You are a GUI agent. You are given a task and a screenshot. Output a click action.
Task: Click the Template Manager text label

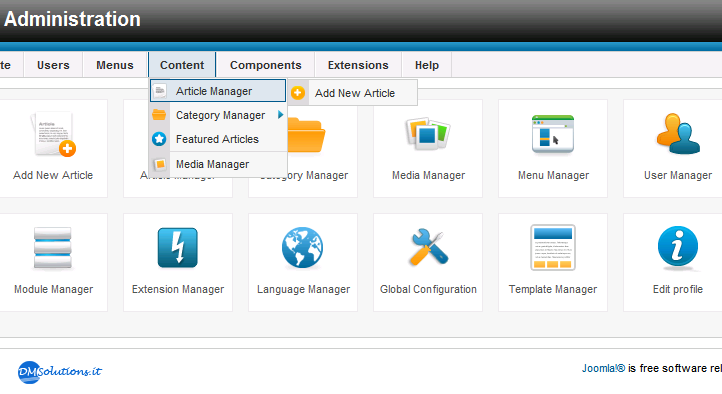click(553, 289)
